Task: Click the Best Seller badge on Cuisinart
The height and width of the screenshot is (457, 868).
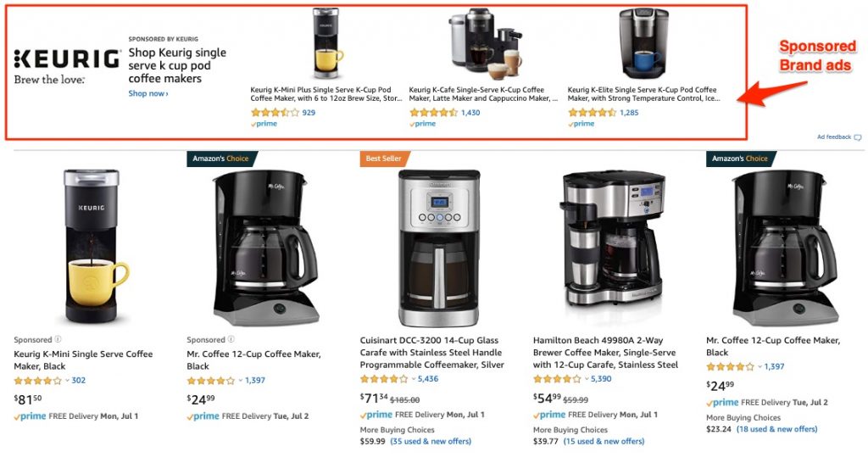Action: click(384, 159)
